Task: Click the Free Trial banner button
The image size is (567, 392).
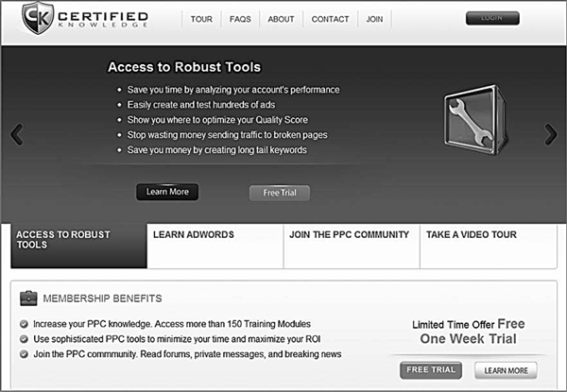Action: 280,193
